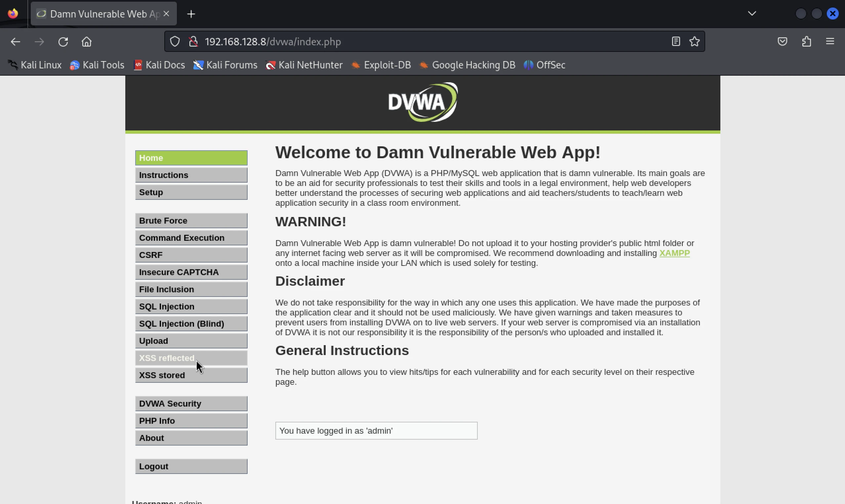Open the Google Hacking DB bookmark
Viewport: 845px width, 504px height.
pos(467,65)
